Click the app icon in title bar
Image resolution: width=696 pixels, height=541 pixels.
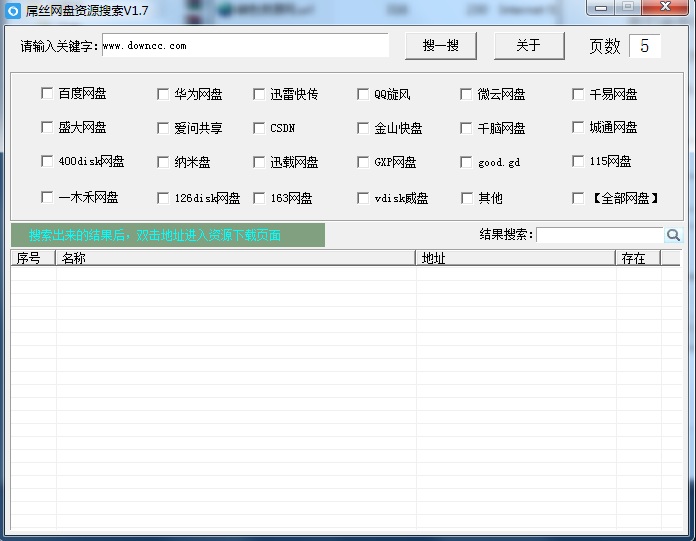pos(13,11)
